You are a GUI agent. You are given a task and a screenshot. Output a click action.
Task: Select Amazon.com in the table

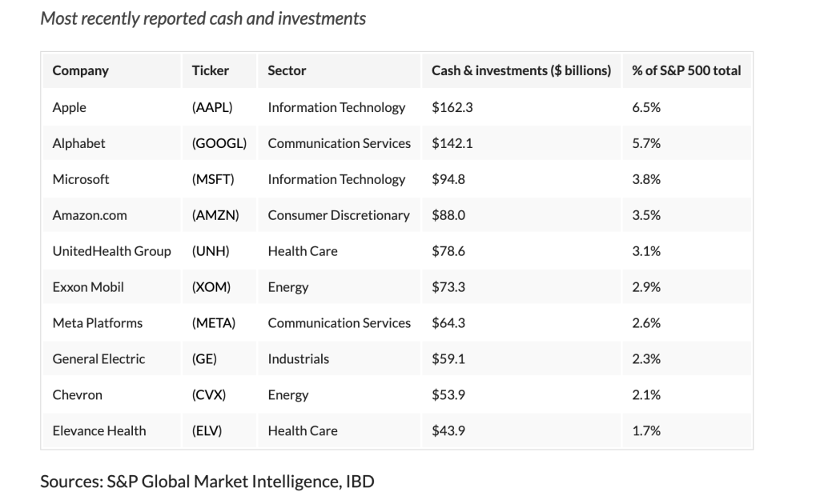pyautogui.click(x=90, y=215)
